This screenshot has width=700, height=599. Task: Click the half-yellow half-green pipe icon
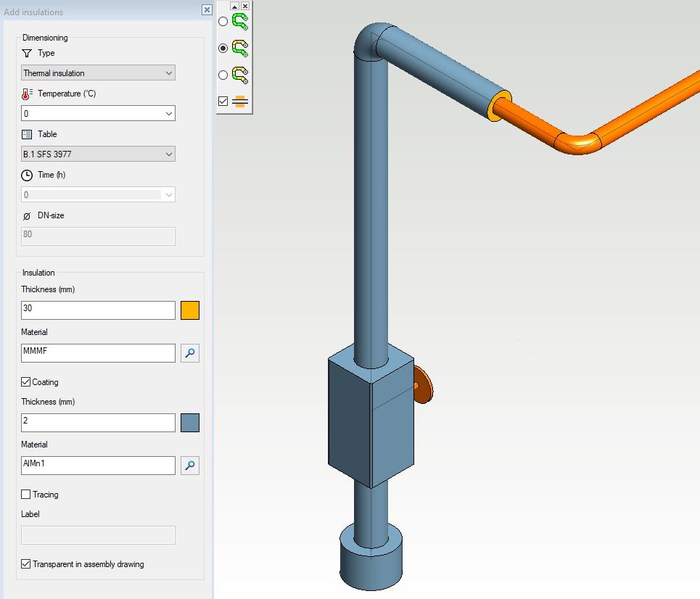(x=239, y=48)
